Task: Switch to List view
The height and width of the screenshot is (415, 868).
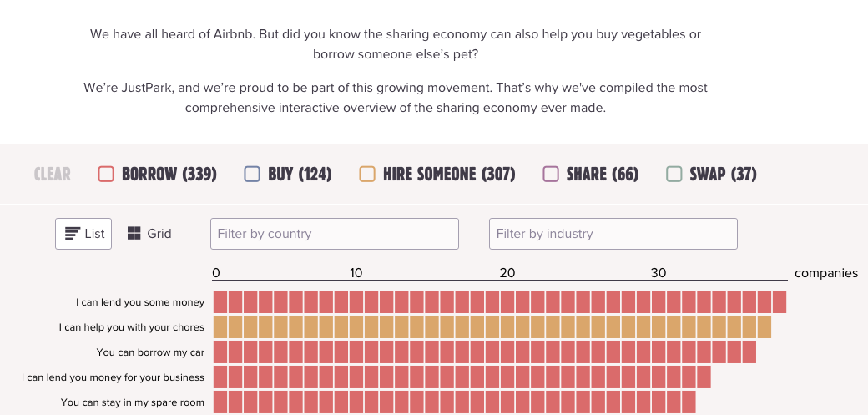Action: point(83,234)
